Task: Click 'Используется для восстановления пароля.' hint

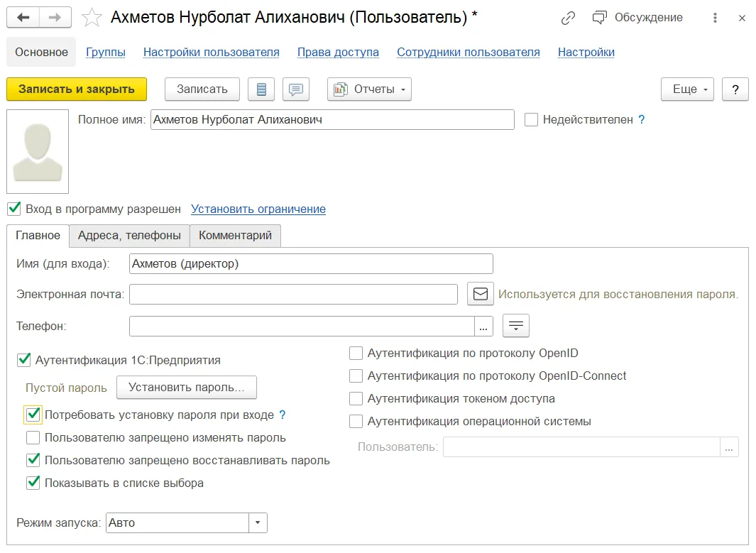Action: tap(618, 294)
